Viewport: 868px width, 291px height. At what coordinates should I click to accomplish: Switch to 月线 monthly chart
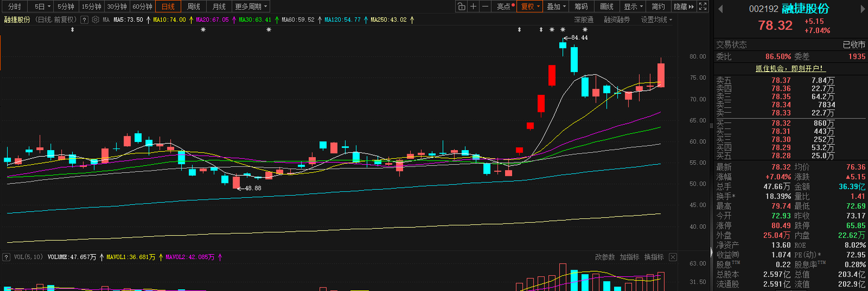pos(219,7)
